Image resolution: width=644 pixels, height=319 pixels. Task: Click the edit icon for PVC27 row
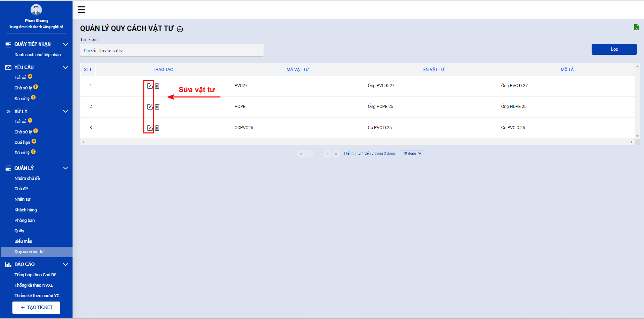pos(150,86)
